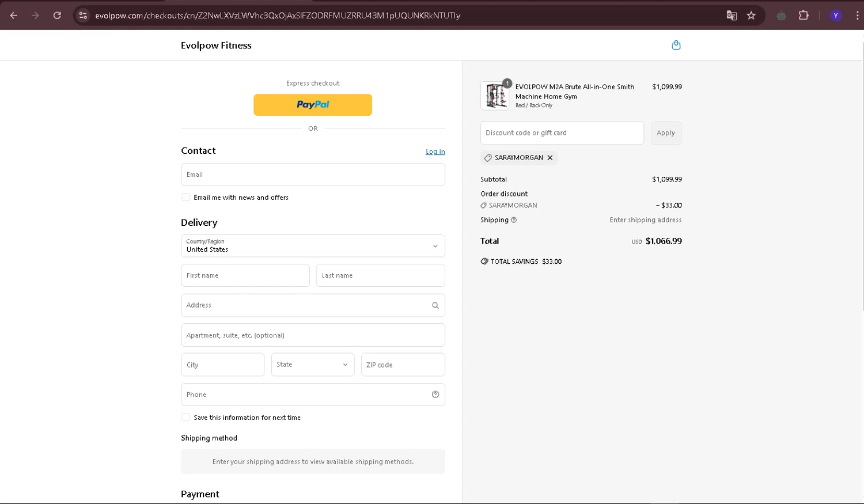Open the State dropdown

pyautogui.click(x=313, y=365)
